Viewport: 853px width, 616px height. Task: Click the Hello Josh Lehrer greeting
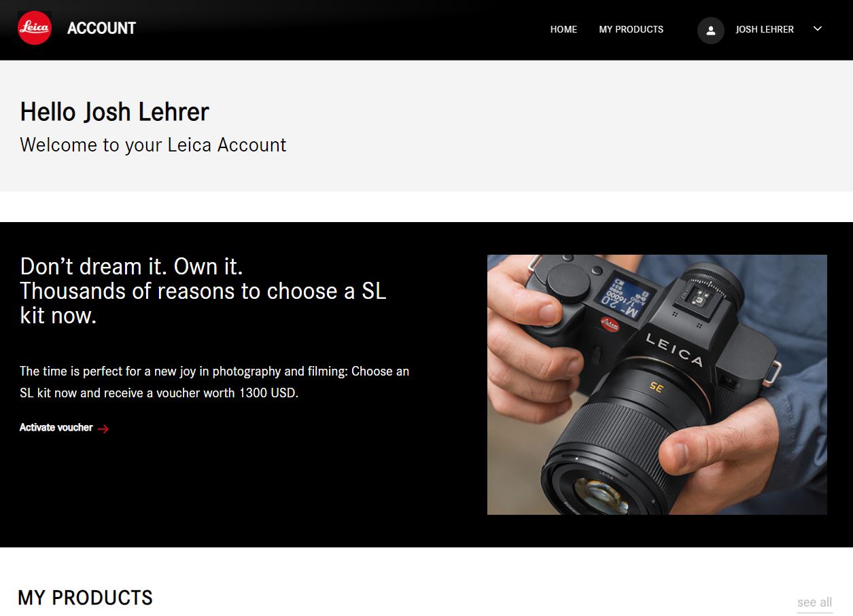[x=114, y=112]
